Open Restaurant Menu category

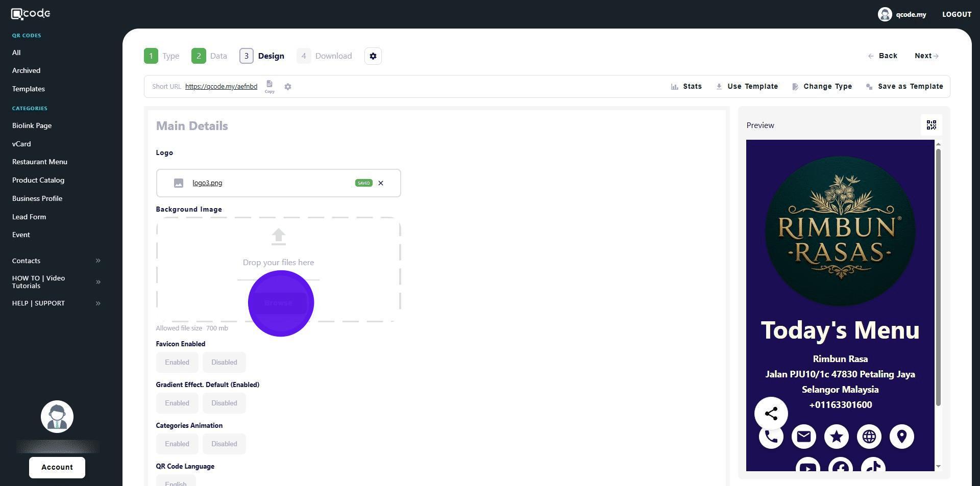pos(40,162)
